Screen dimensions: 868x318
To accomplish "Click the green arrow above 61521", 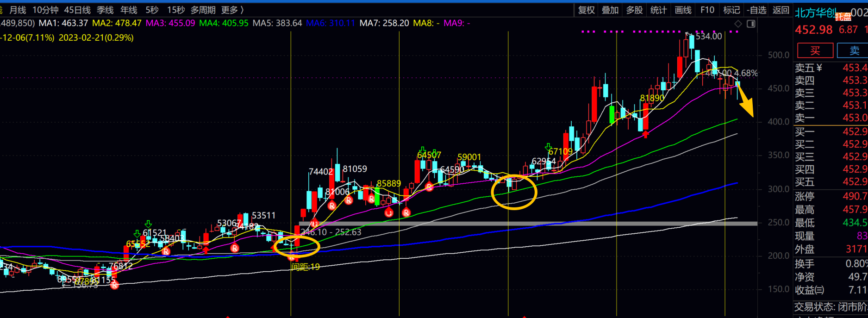I will click(148, 224).
